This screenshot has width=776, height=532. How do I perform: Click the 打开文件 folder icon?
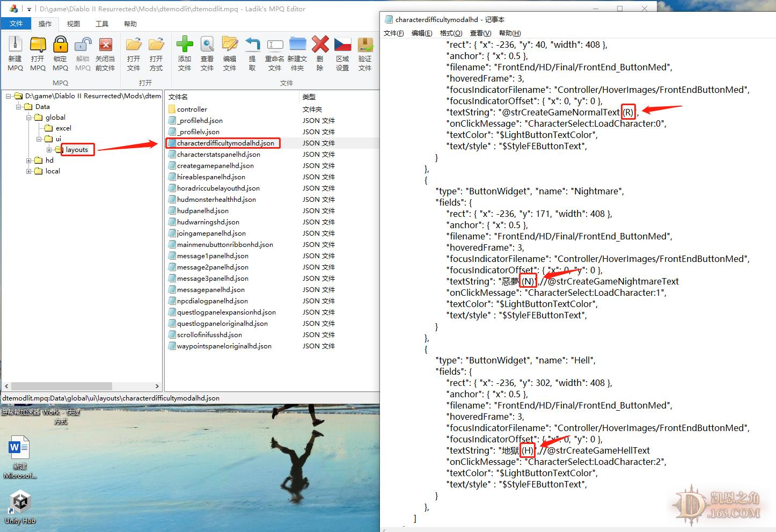tap(134, 45)
